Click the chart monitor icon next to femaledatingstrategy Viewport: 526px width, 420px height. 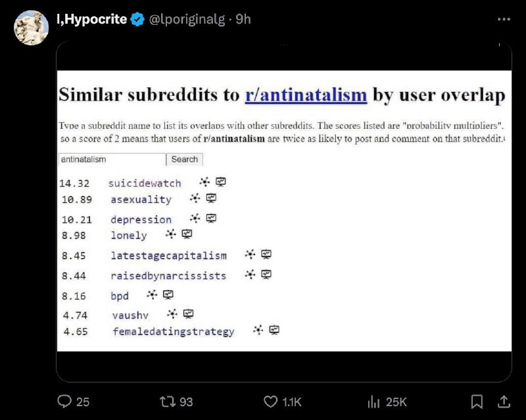click(274, 330)
